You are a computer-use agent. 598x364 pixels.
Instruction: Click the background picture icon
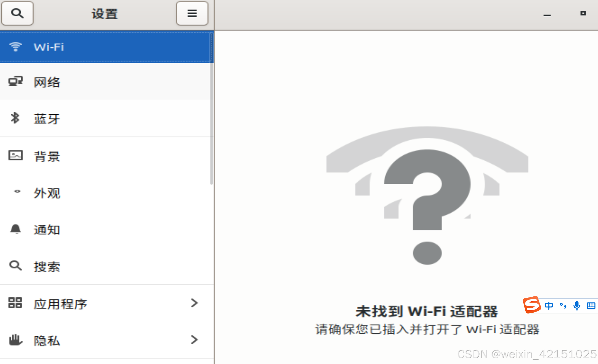pyautogui.click(x=15, y=155)
